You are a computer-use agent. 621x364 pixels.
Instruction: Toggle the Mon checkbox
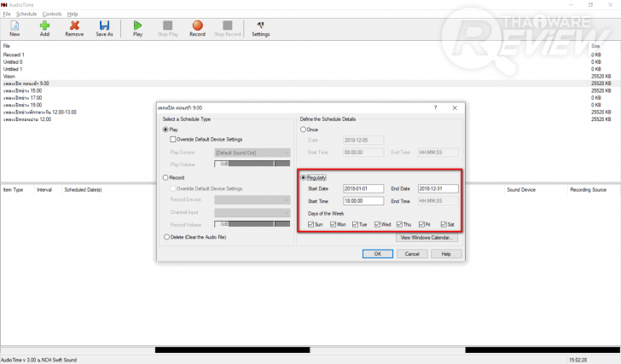click(333, 224)
